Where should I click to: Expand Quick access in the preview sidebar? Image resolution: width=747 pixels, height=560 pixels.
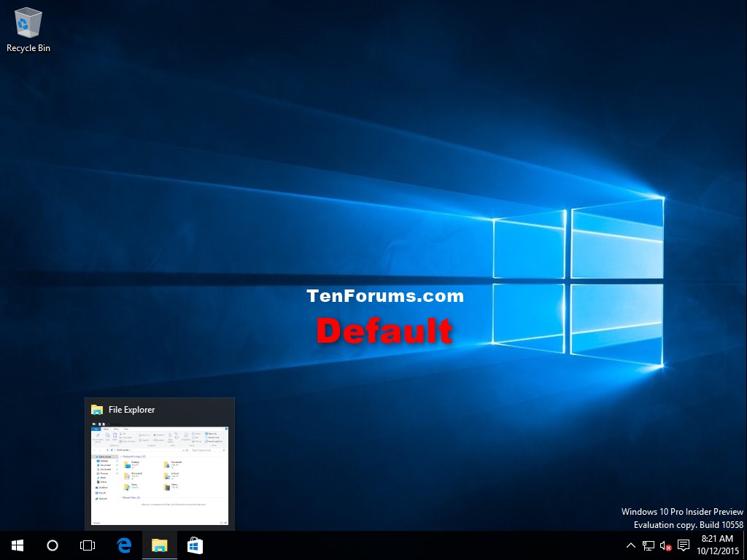[103, 456]
